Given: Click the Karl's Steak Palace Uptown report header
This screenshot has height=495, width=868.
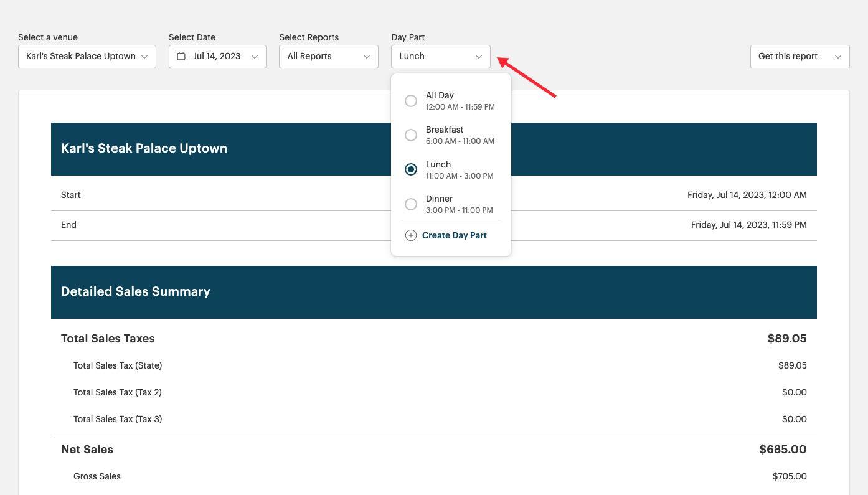Looking at the screenshot, I should coord(144,148).
